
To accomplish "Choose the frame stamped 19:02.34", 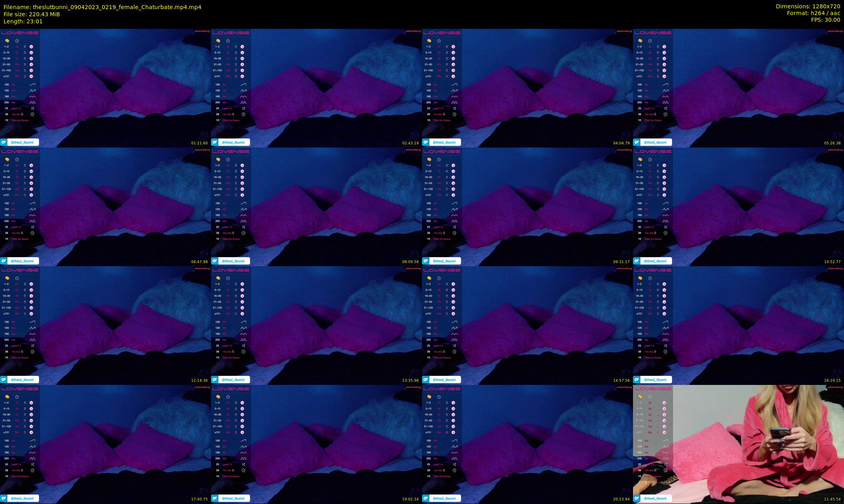I will pos(316,444).
